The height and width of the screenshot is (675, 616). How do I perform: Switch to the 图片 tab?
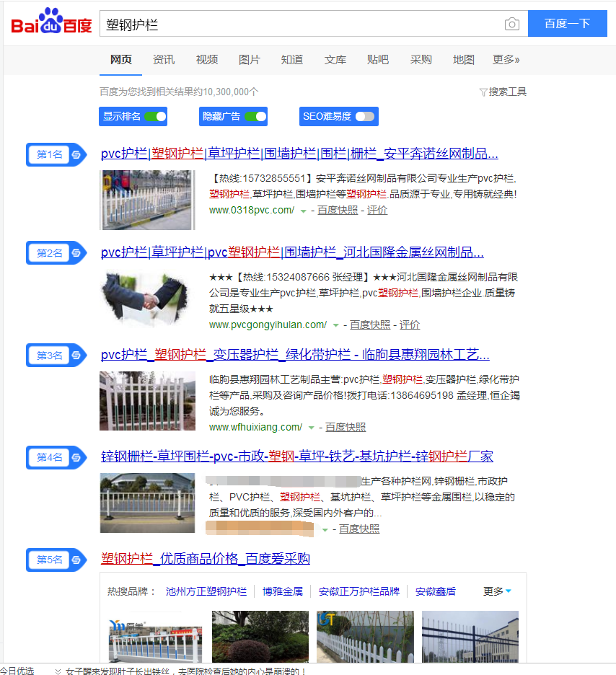coord(250,59)
